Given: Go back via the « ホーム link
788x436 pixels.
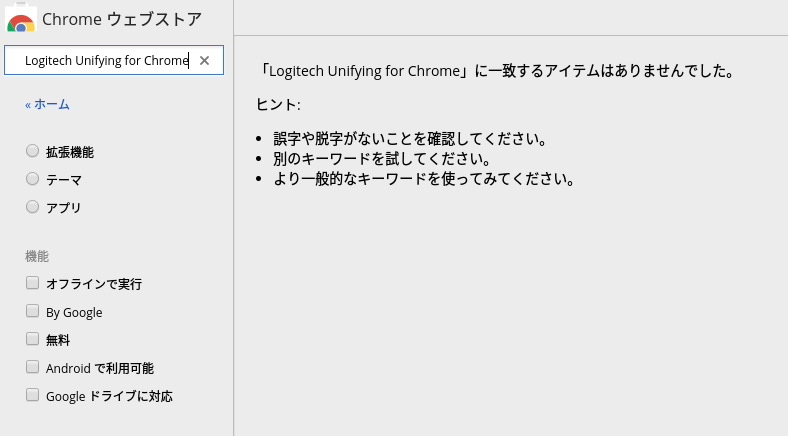Looking at the screenshot, I should coord(47,104).
